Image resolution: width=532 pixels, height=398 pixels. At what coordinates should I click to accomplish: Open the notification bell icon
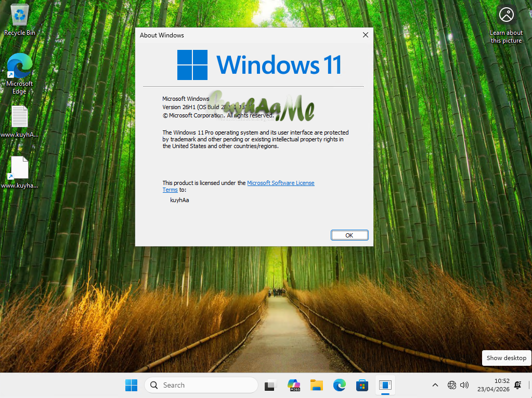click(518, 385)
